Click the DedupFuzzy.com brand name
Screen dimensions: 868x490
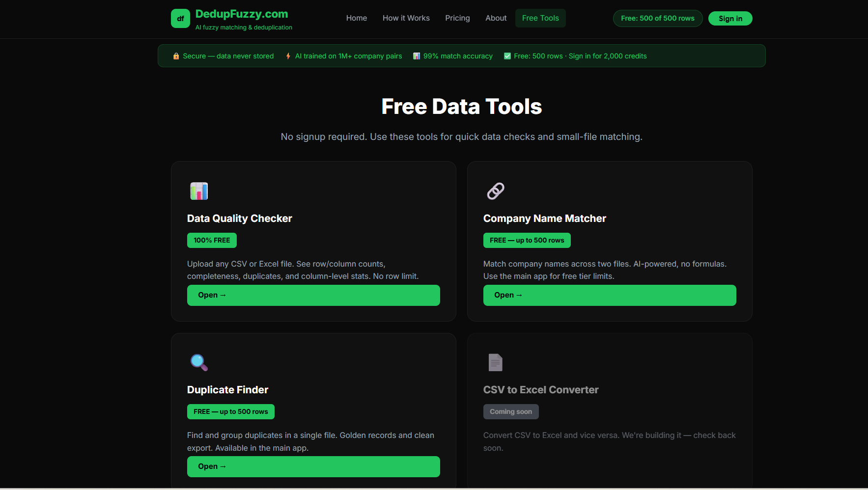click(242, 14)
